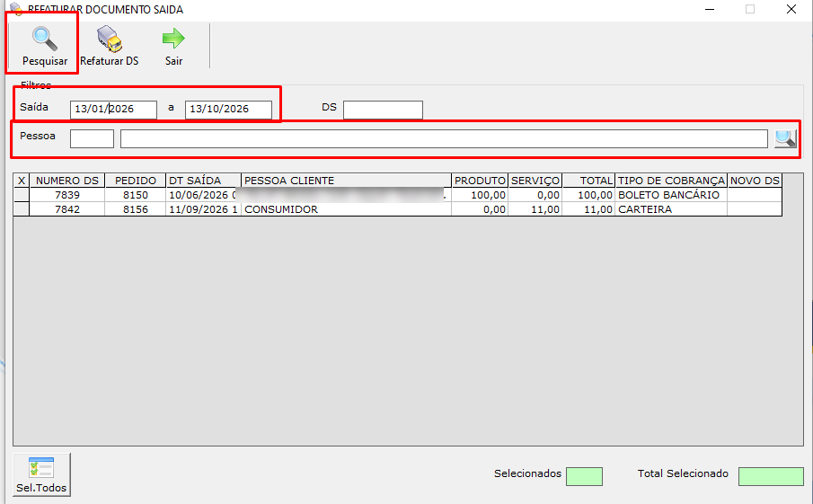Tick the selection box for row 7839
Image resolution: width=813 pixels, height=504 pixels.
point(22,195)
